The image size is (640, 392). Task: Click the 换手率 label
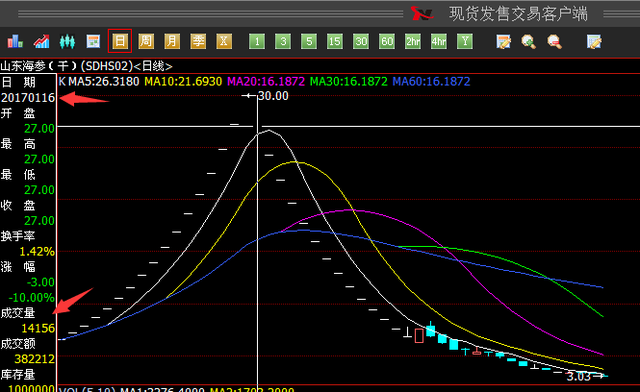click(x=18, y=236)
